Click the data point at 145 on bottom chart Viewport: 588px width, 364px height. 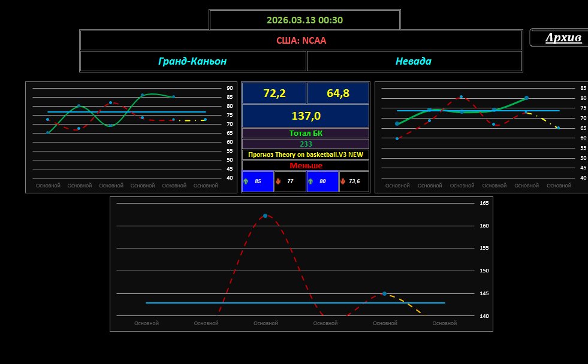point(384,293)
